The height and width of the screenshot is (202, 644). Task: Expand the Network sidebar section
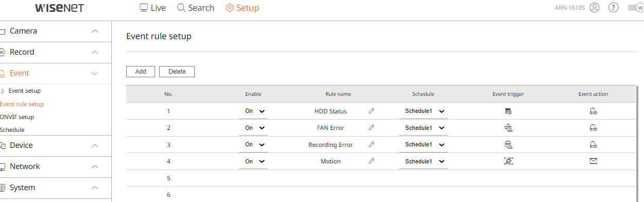click(x=56, y=166)
